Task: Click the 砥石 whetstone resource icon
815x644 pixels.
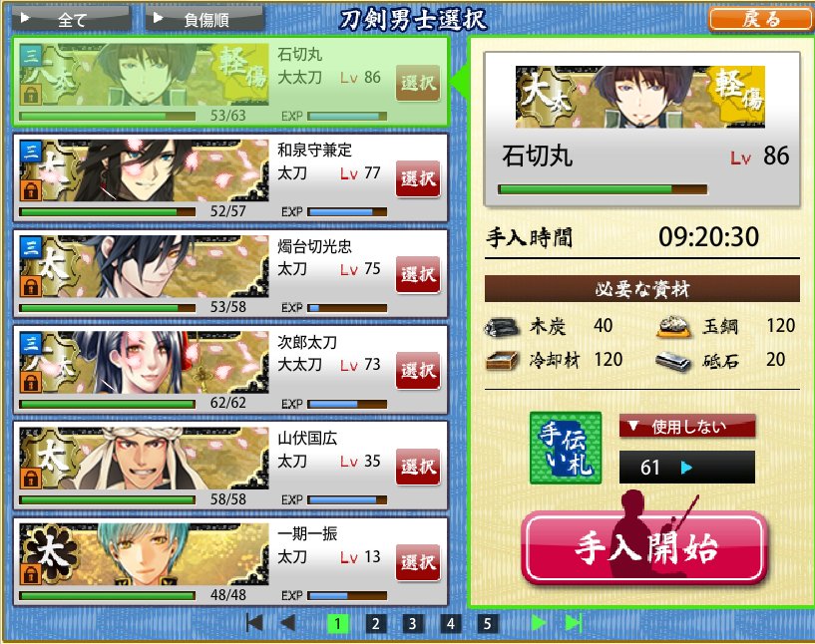Action: coord(673,361)
